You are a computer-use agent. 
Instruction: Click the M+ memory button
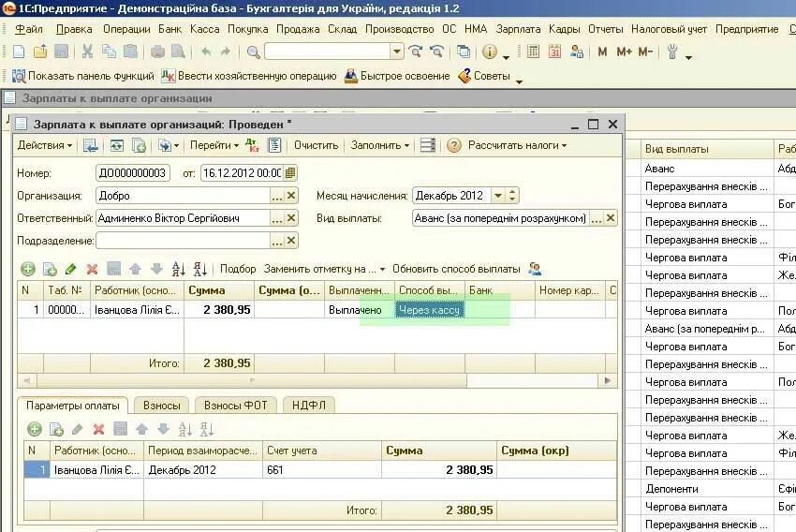coord(624,52)
